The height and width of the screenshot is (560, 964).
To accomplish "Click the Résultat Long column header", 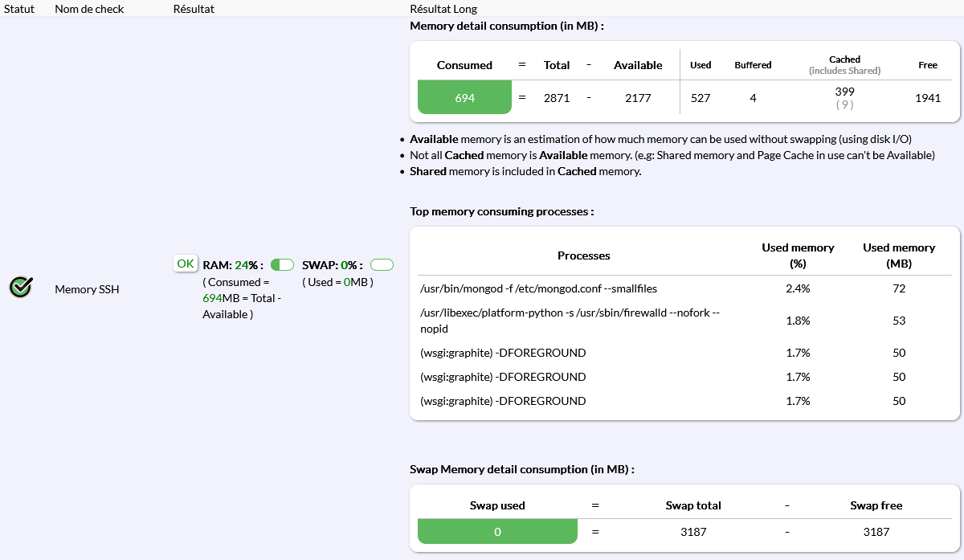I will tap(443, 9).
